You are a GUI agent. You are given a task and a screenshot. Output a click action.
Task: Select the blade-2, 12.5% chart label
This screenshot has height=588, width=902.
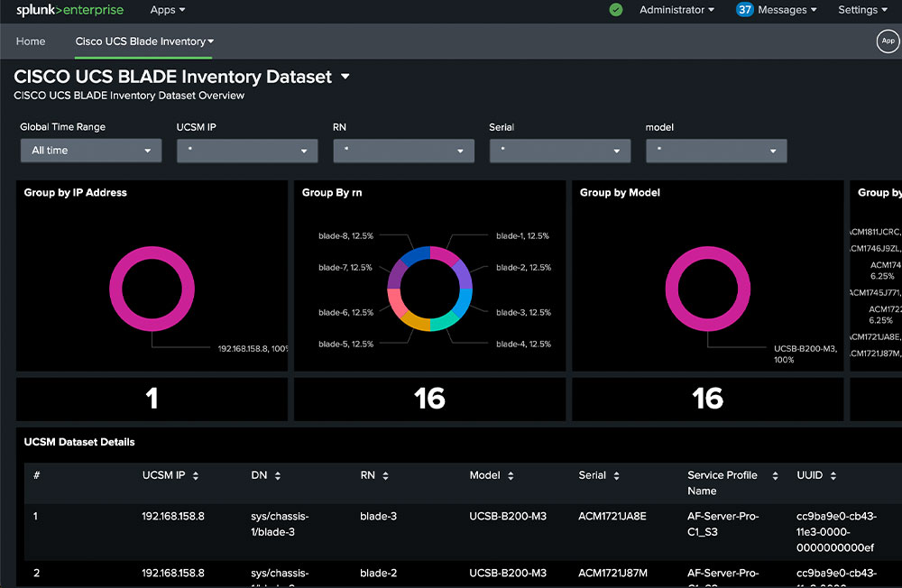523,268
